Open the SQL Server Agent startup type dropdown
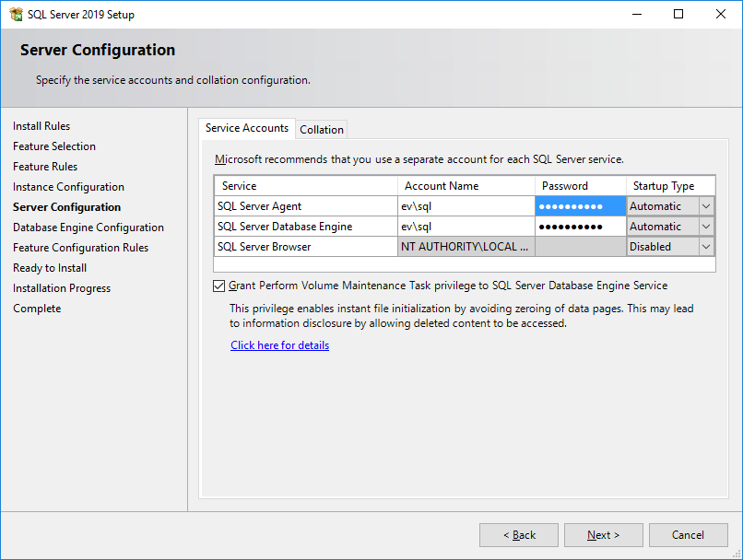 point(707,205)
